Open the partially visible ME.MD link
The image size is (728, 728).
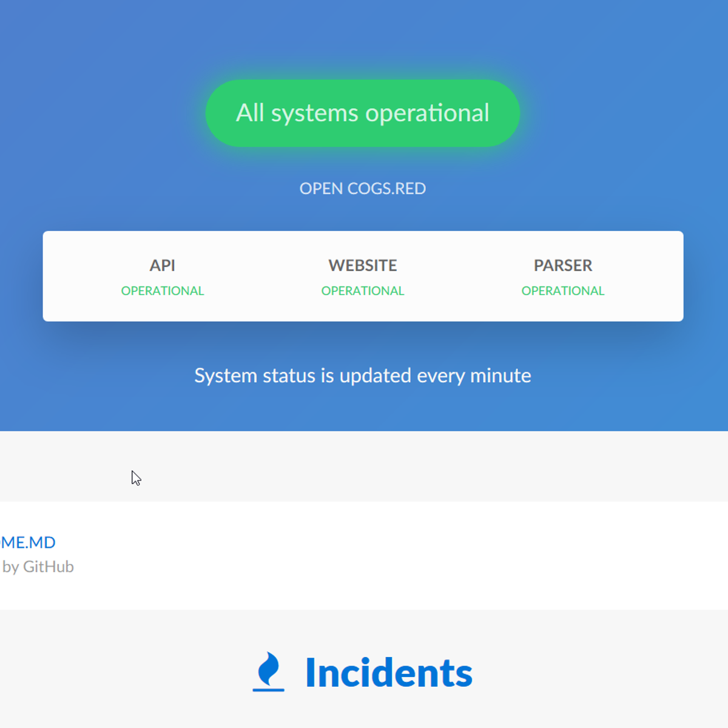pyautogui.click(x=29, y=542)
